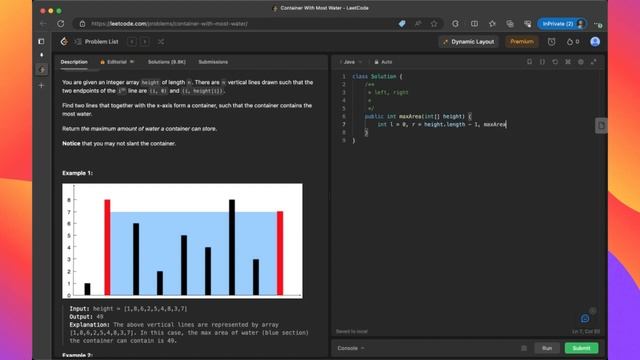The image size is (640, 360).
Task: Open the editor settings gear icon
Action: (x=581, y=62)
